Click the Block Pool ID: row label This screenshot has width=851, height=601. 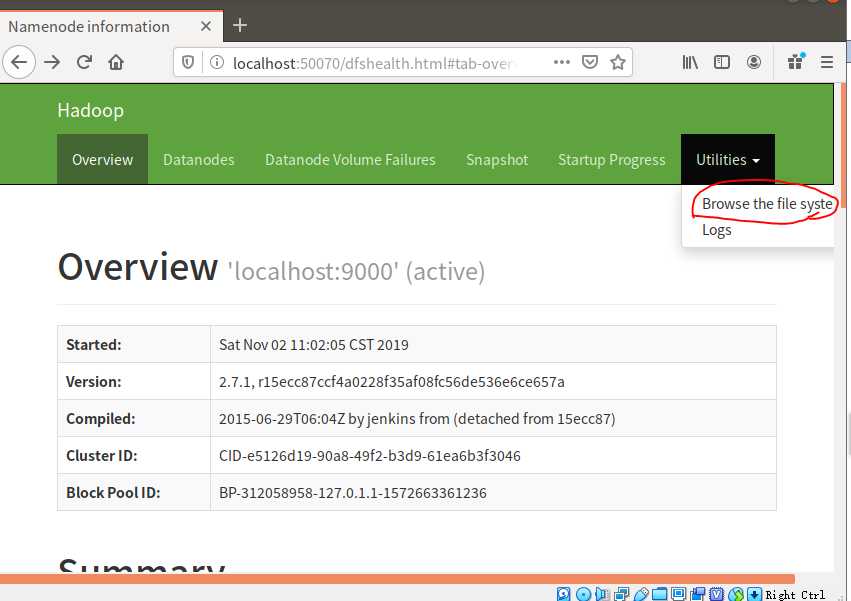(x=113, y=492)
